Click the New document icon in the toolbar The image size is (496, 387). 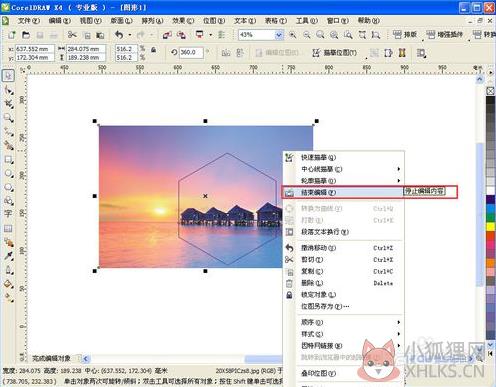(x=12, y=35)
